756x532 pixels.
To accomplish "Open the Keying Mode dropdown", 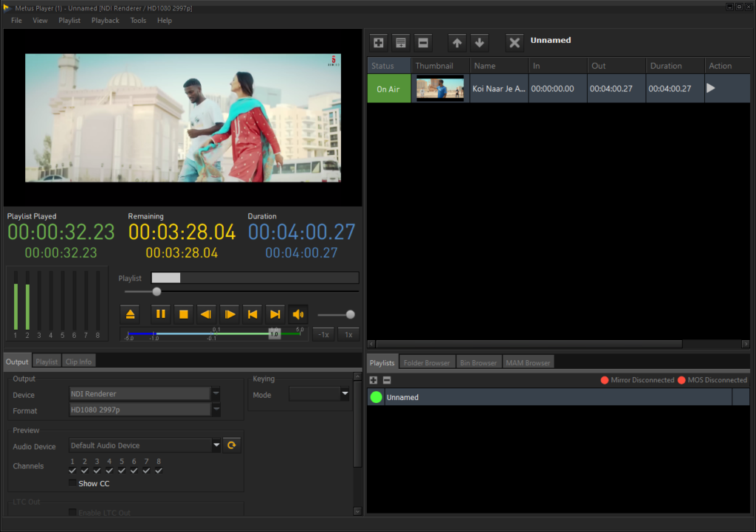I will pyautogui.click(x=345, y=395).
